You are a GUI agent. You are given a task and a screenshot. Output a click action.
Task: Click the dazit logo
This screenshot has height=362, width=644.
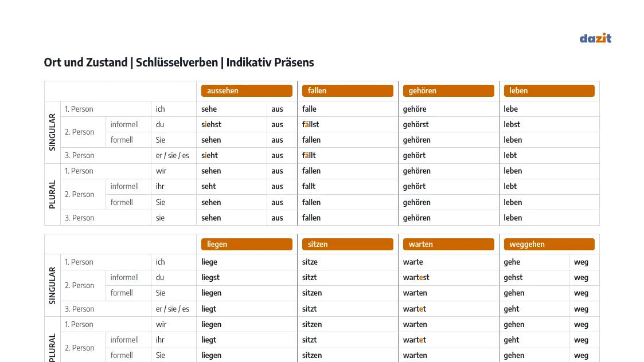click(x=595, y=38)
